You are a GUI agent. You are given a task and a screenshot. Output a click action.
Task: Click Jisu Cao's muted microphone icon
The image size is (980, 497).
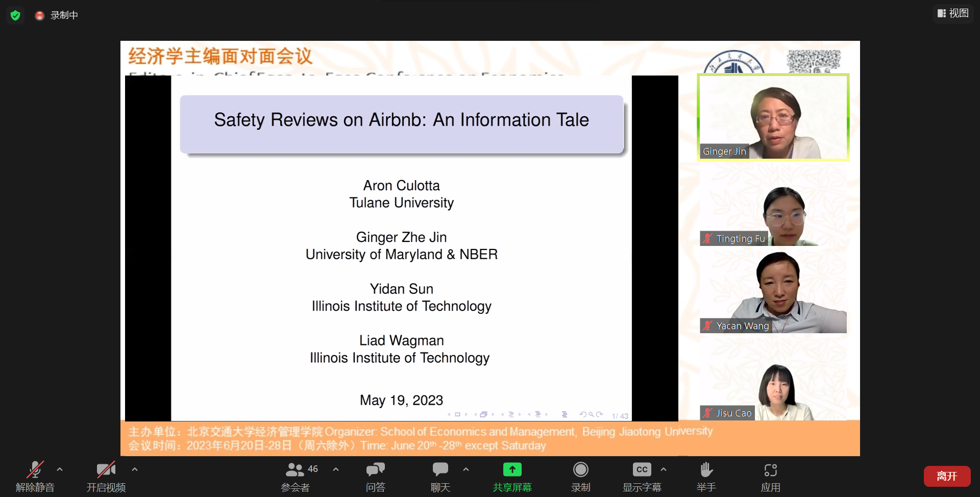click(707, 413)
